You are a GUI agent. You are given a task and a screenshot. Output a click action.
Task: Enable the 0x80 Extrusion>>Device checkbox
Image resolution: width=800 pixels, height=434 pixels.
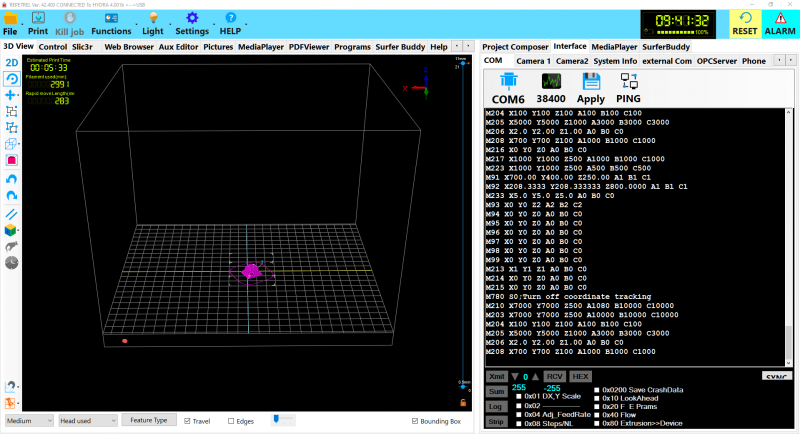coord(596,423)
